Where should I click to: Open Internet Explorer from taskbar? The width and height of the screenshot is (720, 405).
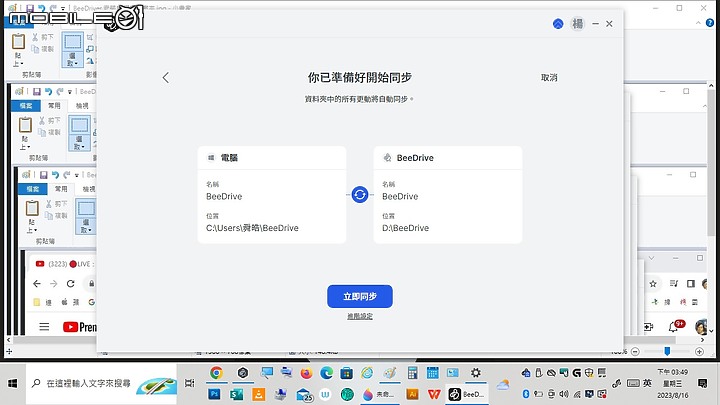[x=367, y=373]
